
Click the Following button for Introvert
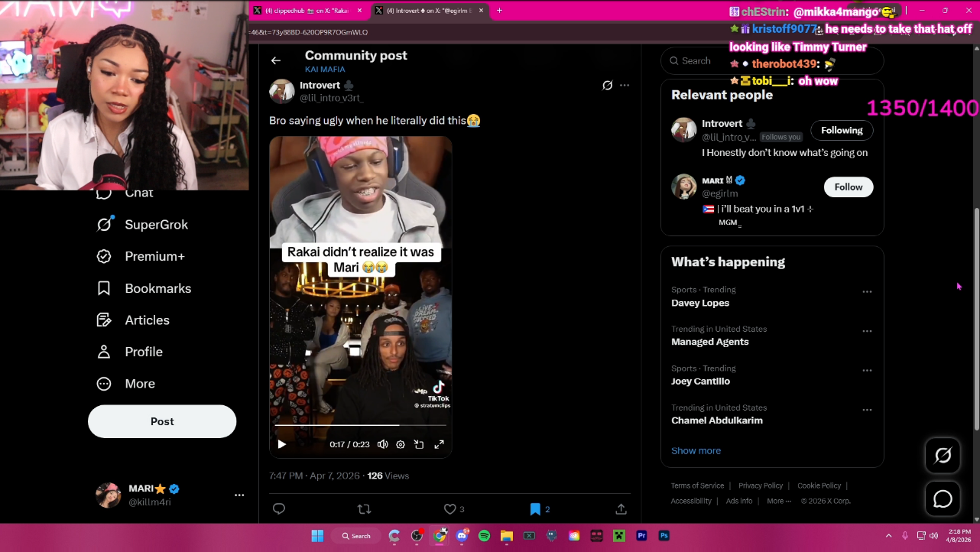(842, 131)
